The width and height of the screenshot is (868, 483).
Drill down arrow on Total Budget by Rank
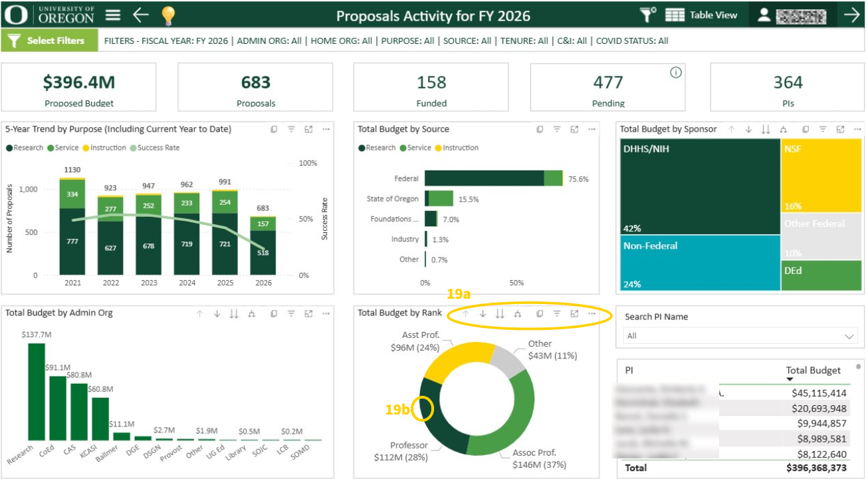click(483, 313)
